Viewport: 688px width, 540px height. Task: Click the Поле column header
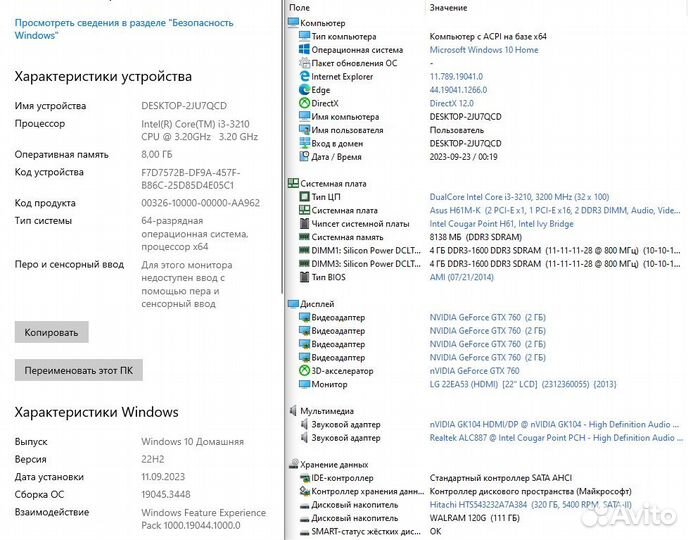(300, 7)
